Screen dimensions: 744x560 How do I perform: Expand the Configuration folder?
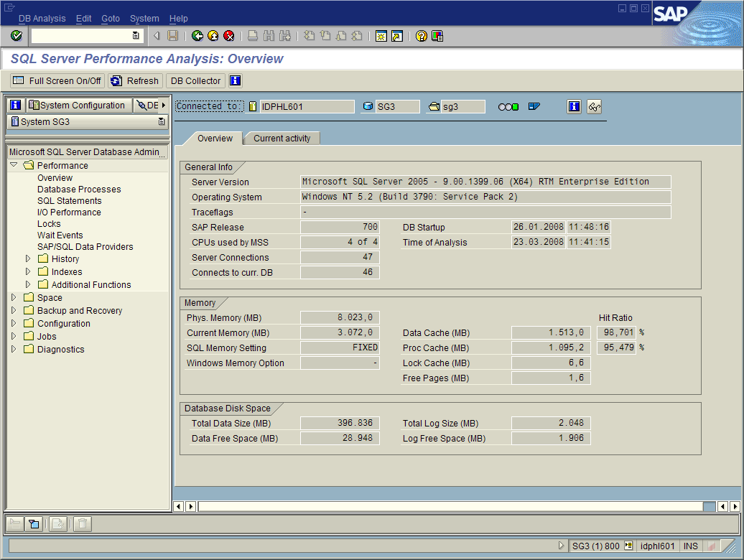14,323
